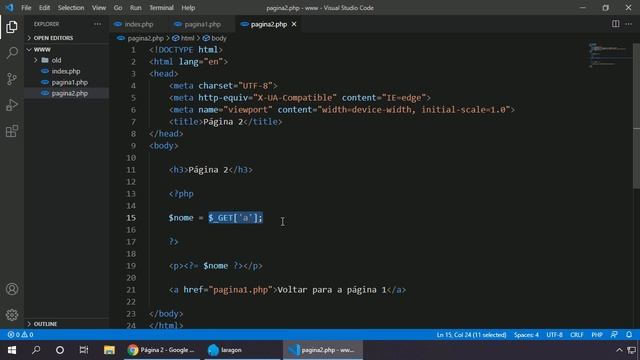This screenshot has height=360, width=640.
Task: Click line number 15 in gutter
Action: 131,218
